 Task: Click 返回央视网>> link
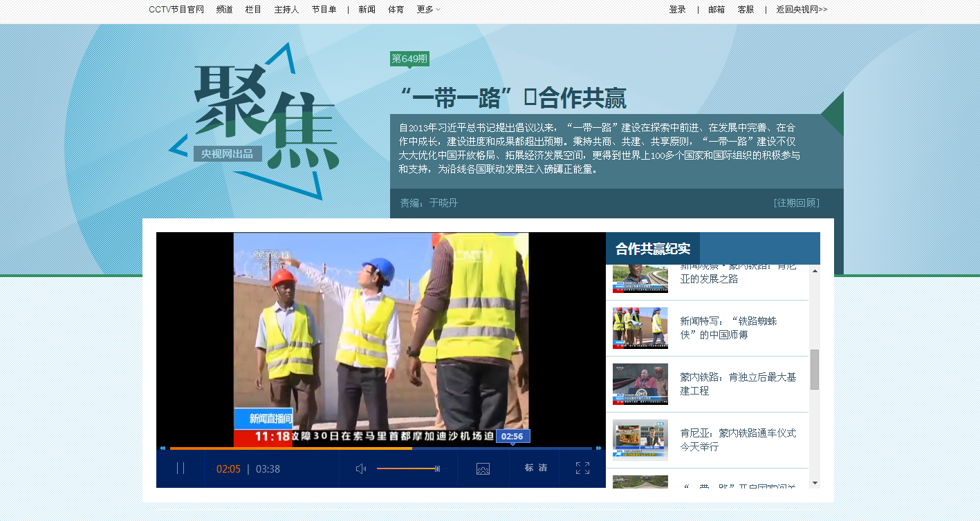point(802,10)
